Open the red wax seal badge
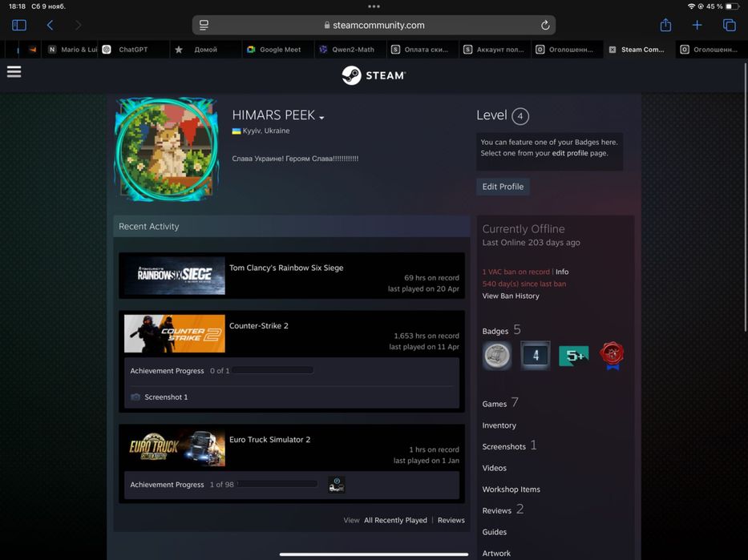The image size is (748, 560). (x=612, y=356)
